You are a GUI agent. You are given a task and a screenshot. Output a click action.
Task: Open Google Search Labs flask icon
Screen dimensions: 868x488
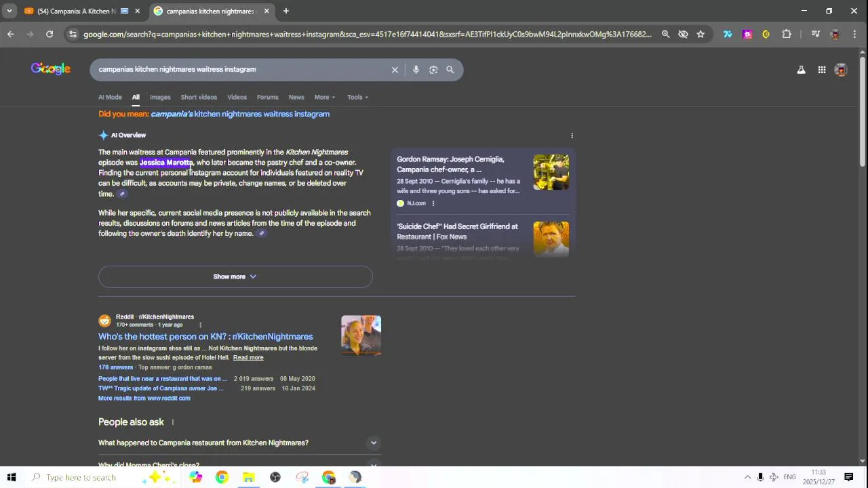pos(801,69)
